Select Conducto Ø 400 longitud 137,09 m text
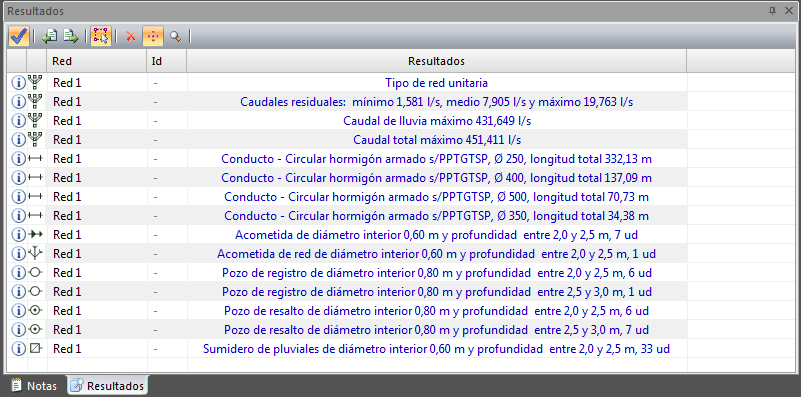Screen dimensions: 801x397 point(436,178)
